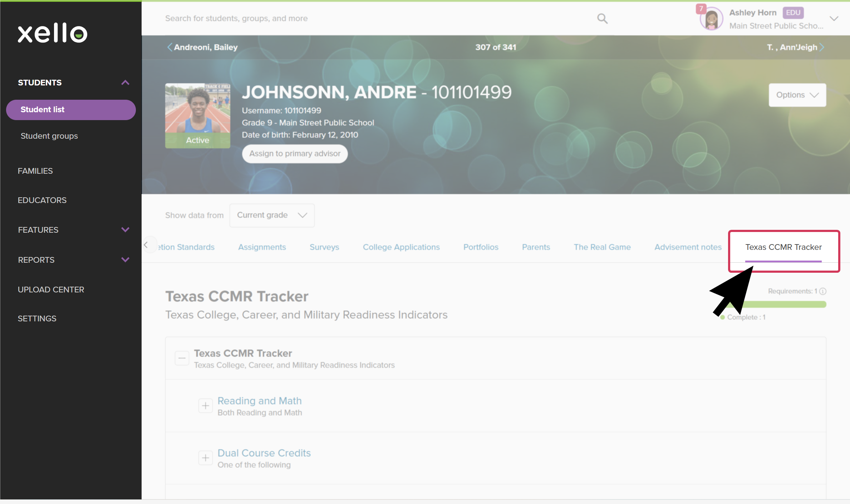Collapse the Texas CCMR Tracker section
This screenshot has height=504, width=850.
click(x=182, y=358)
